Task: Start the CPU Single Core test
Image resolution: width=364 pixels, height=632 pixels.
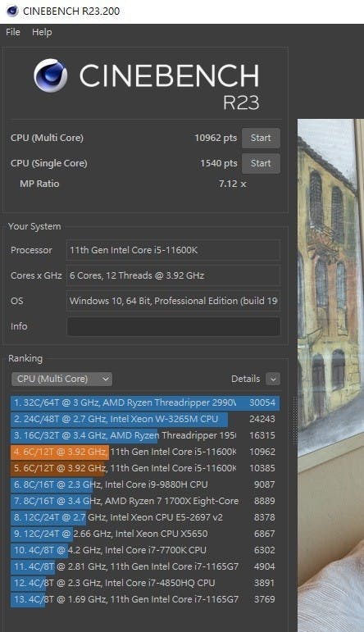Action: click(261, 163)
